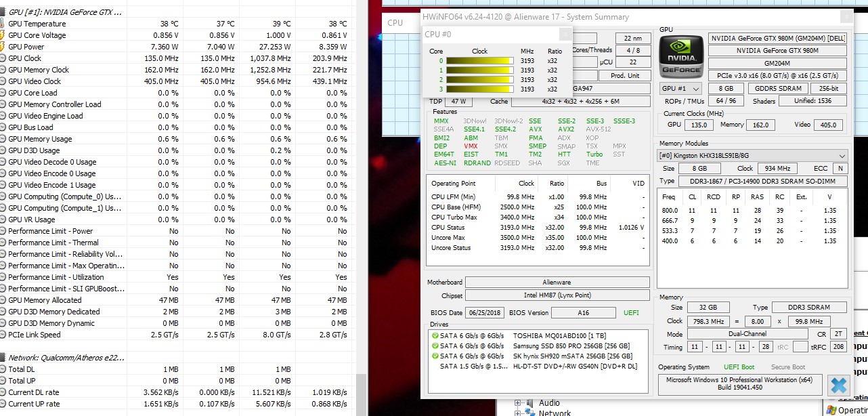Viewport: 868px width, 416px height.
Task: Select the GPU Memory Allocated row label
Action: 45,300
